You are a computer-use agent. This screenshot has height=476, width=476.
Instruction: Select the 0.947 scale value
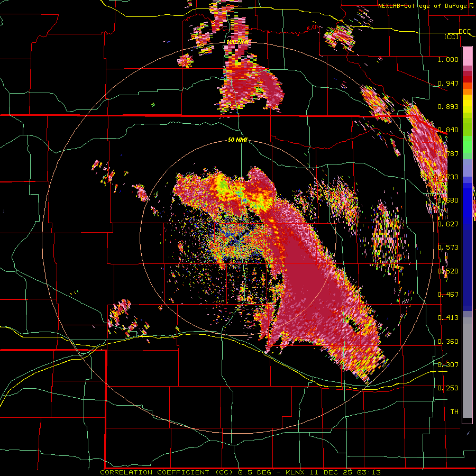(x=448, y=83)
